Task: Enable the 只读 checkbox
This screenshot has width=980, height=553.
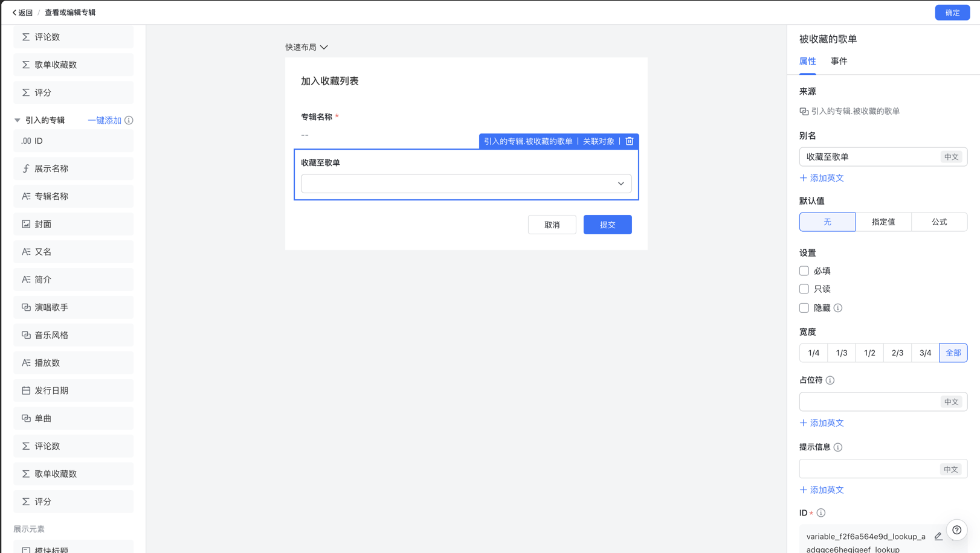Action: (x=804, y=289)
